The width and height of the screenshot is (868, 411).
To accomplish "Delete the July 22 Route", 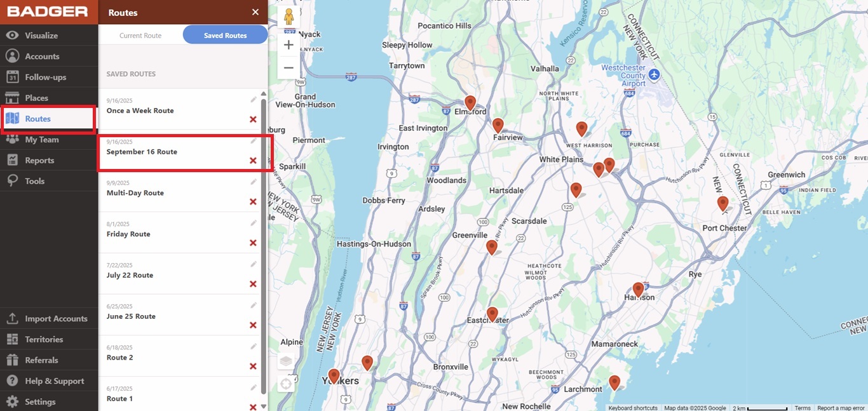I will pyautogui.click(x=253, y=284).
